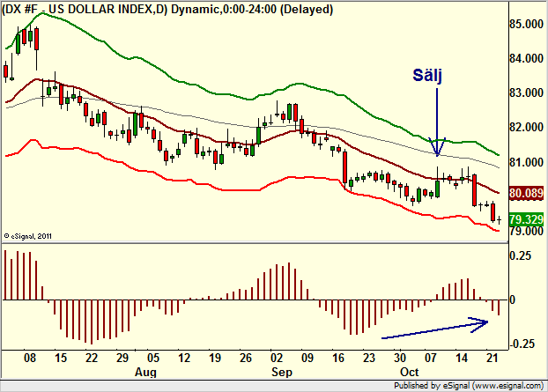Click date label 22 near chart start
Image resolution: width=548 pixels, height=392 pixels.
(x=92, y=359)
